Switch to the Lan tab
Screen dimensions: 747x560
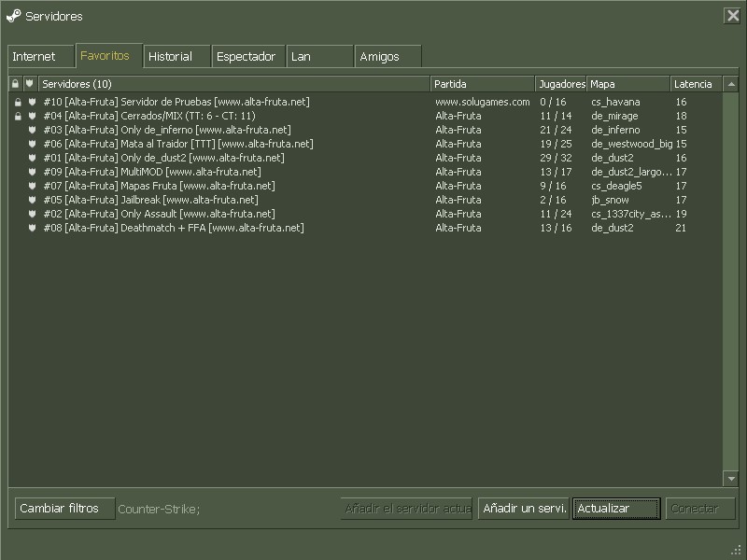click(x=319, y=56)
